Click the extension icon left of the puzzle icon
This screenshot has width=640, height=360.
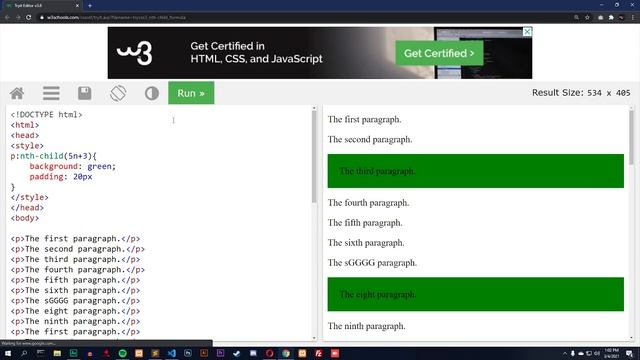click(600, 18)
